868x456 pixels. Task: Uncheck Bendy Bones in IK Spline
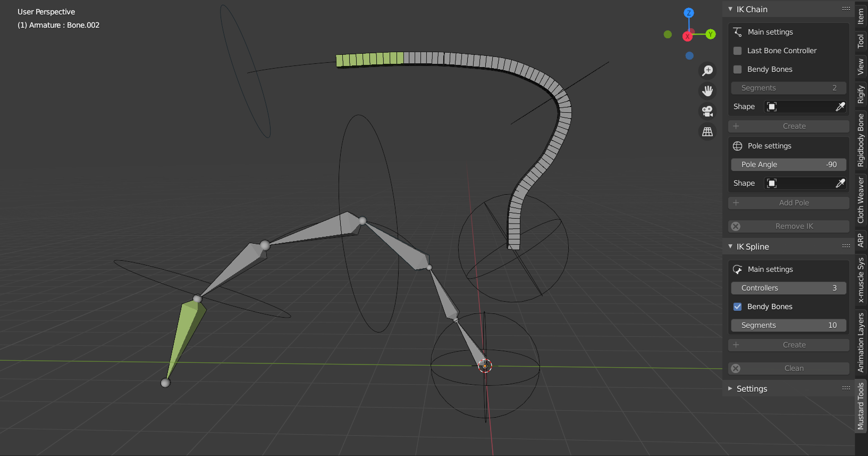click(x=738, y=307)
